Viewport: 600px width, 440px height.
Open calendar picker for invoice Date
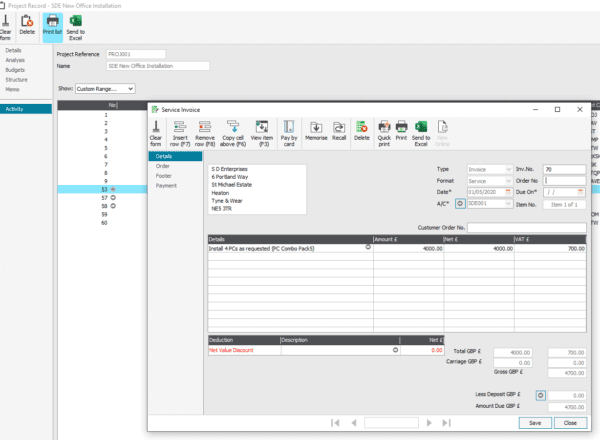coord(508,192)
